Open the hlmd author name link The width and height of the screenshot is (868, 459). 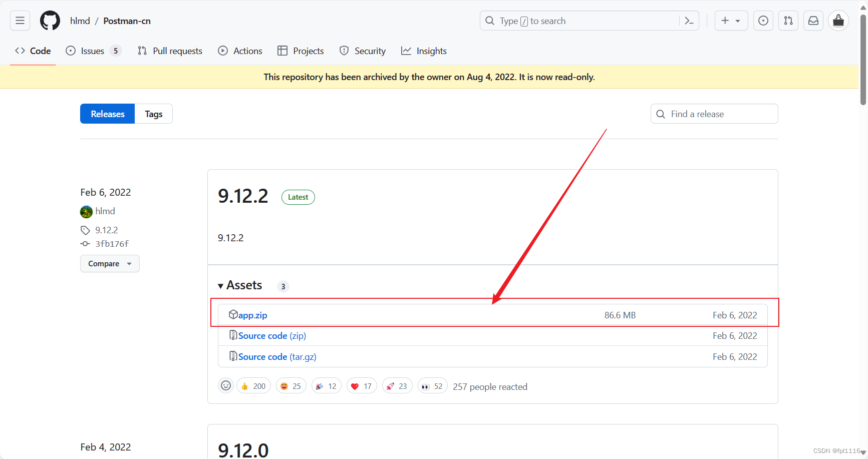105,211
